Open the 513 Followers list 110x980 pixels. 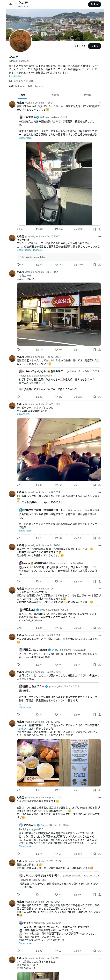click(35, 86)
